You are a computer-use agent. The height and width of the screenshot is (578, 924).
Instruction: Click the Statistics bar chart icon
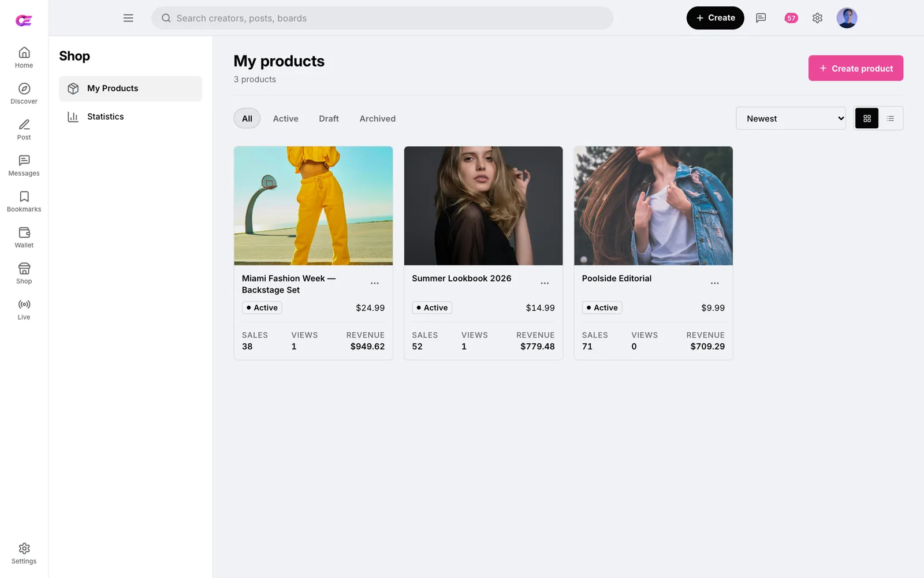(x=73, y=117)
